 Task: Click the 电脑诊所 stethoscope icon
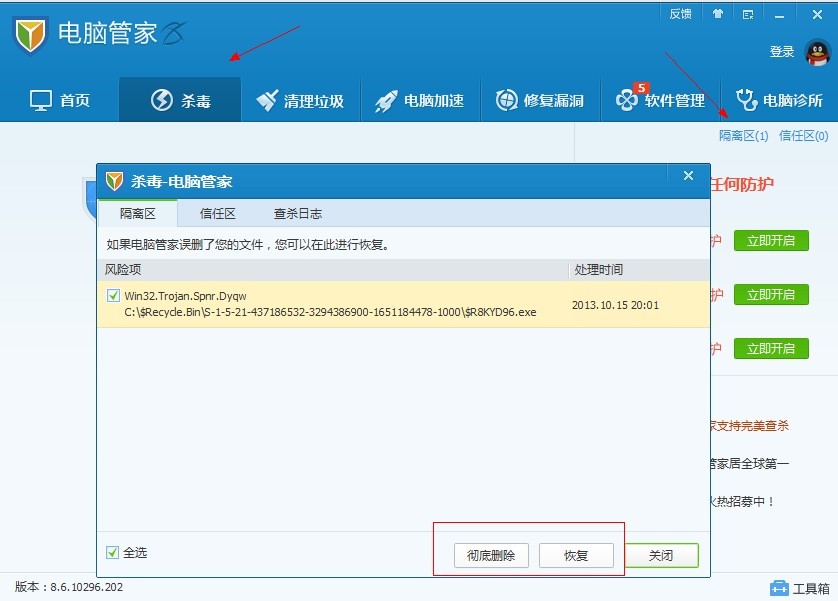(x=746, y=100)
